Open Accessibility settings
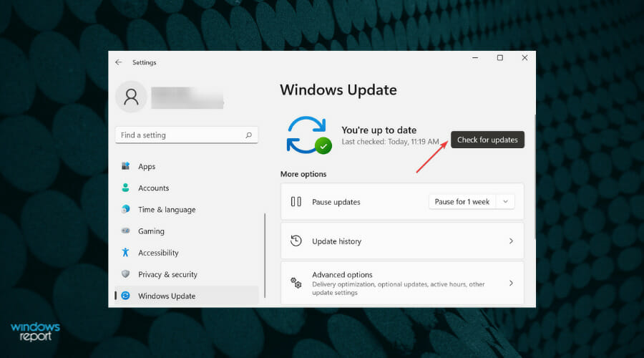Viewport: 644px width, 358px height. pos(187,253)
